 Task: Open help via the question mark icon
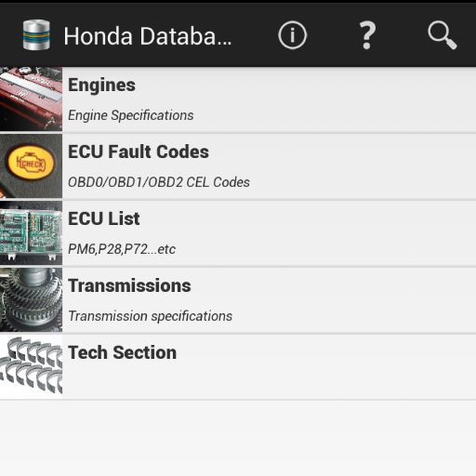coord(367,35)
